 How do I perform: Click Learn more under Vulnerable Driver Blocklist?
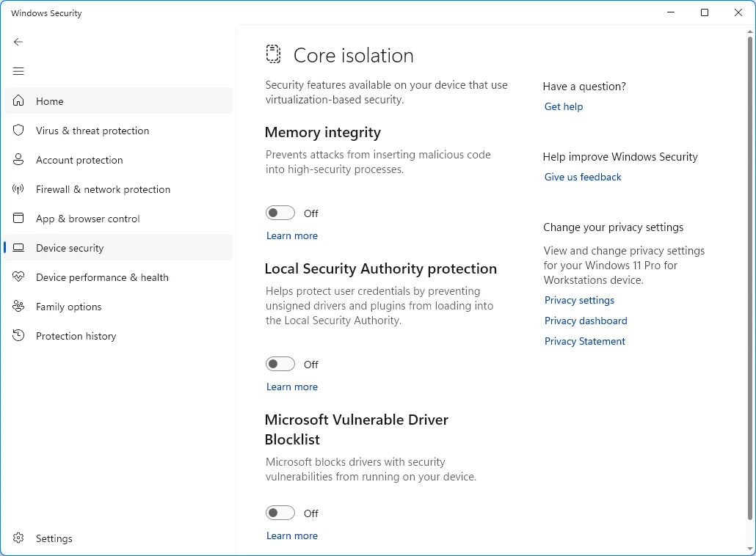[x=291, y=535]
